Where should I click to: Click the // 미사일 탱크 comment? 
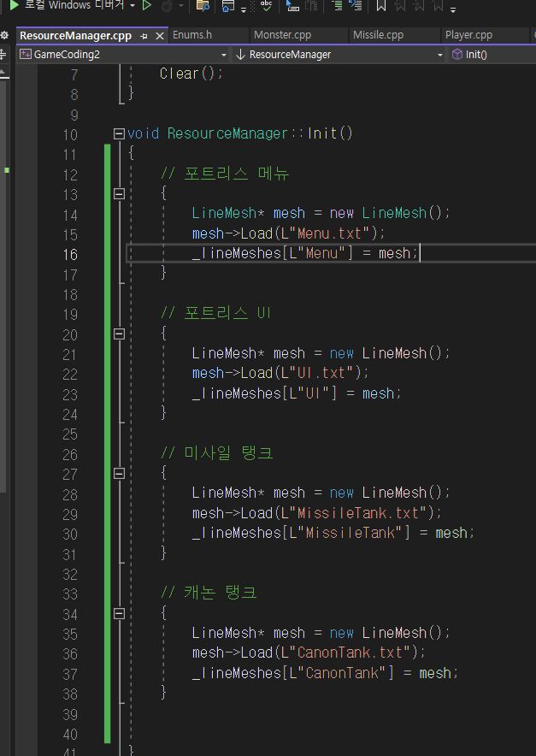[x=217, y=453]
